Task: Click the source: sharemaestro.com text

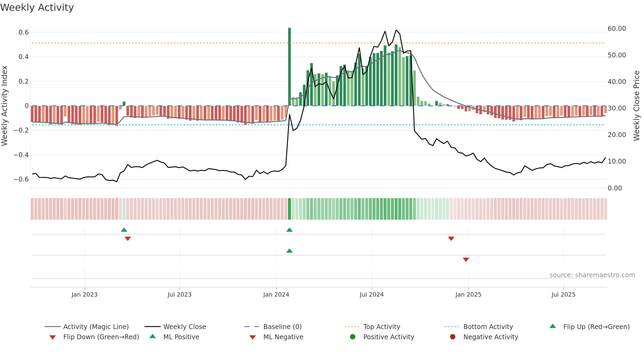Action: click(592, 275)
